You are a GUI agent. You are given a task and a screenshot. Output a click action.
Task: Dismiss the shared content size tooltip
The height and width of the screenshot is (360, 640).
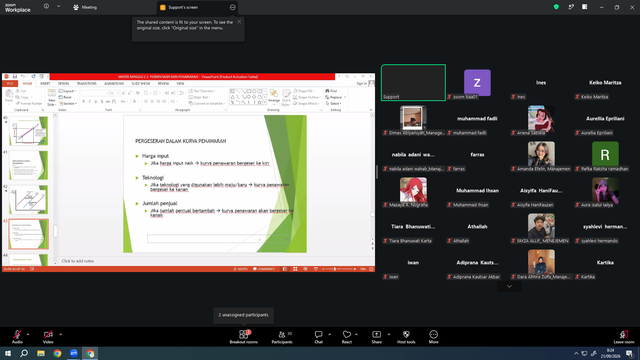pyautogui.click(x=239, y=22)
